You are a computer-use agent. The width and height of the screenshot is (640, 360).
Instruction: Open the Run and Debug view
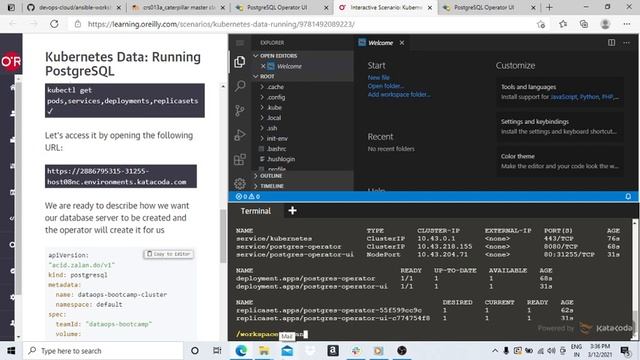pos(240,135)
